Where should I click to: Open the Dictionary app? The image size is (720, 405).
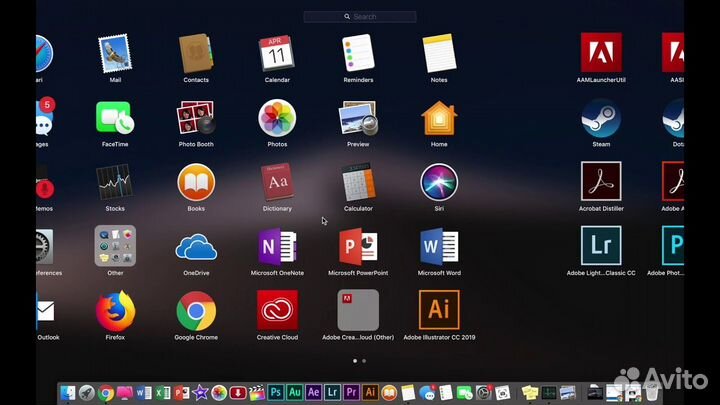tap(277, 182)
